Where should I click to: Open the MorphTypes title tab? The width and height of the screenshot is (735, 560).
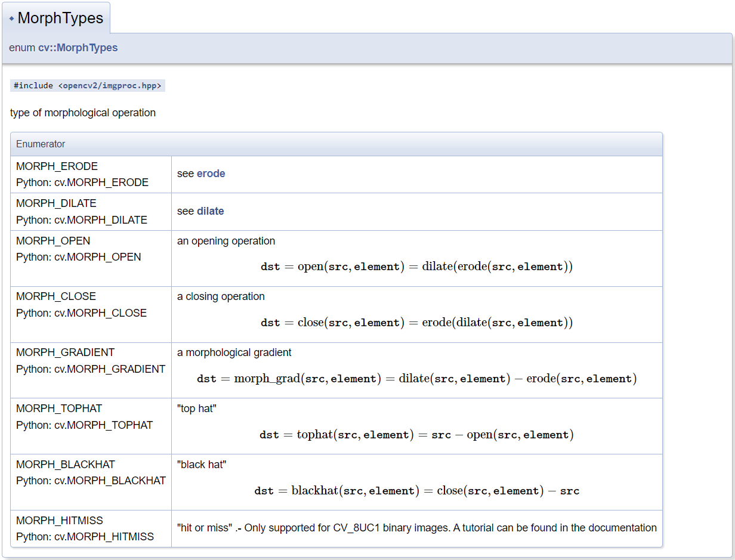click(x=60, y=18)
